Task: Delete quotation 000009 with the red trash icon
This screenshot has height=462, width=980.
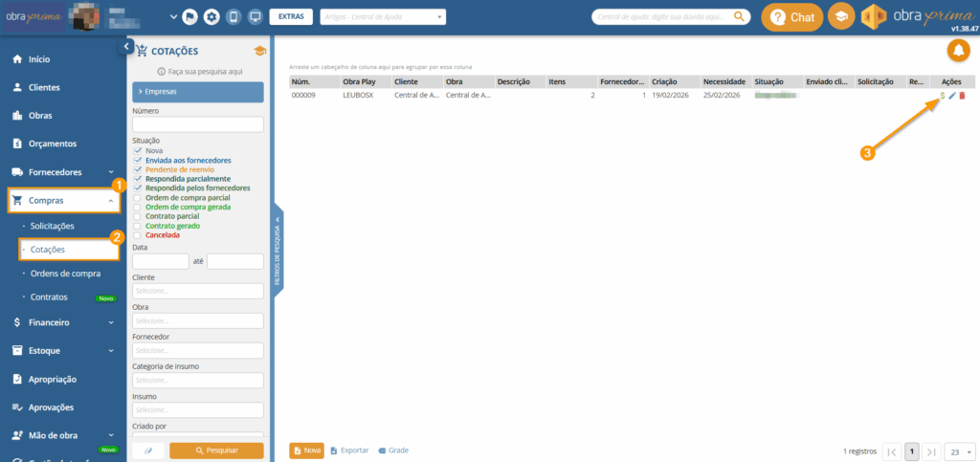Action: pos(962,96)
